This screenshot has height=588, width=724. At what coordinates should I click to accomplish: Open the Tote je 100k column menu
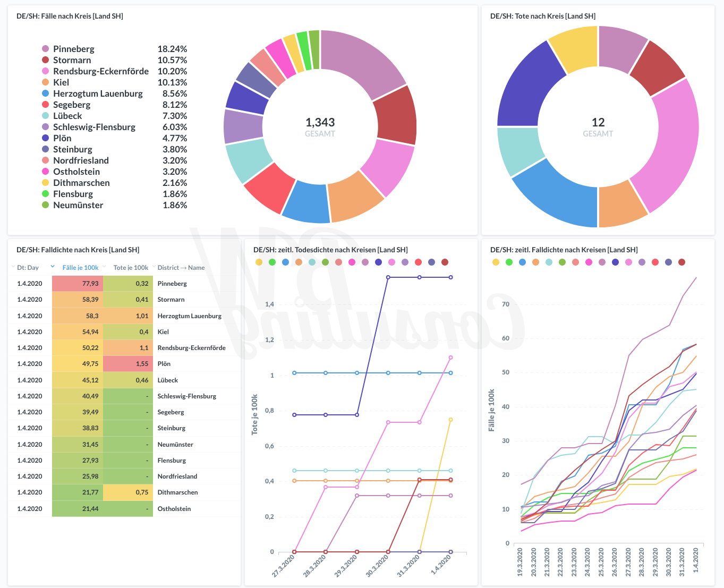tap(131, 268)
